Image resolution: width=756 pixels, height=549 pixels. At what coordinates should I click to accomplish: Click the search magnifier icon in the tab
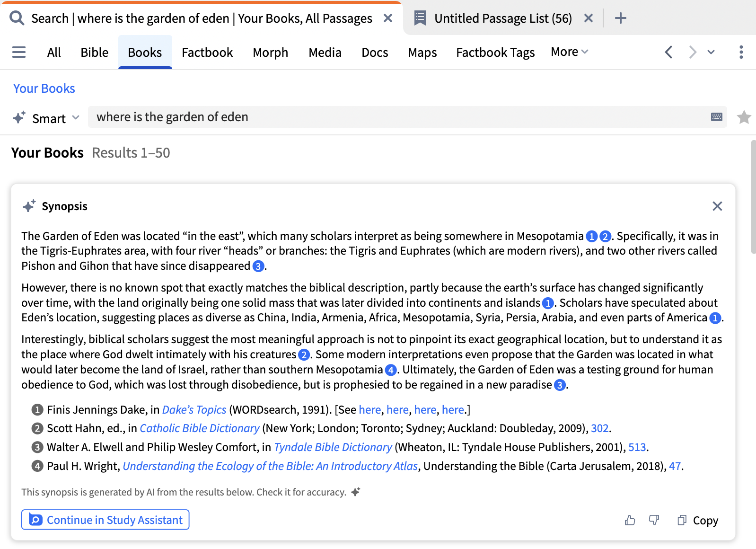point(17,18)
